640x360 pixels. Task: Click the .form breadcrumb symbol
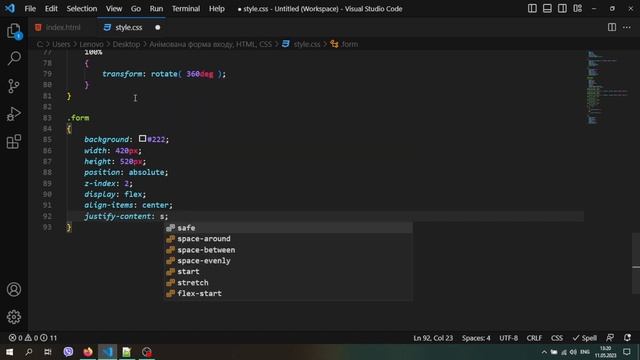point(349,44)
